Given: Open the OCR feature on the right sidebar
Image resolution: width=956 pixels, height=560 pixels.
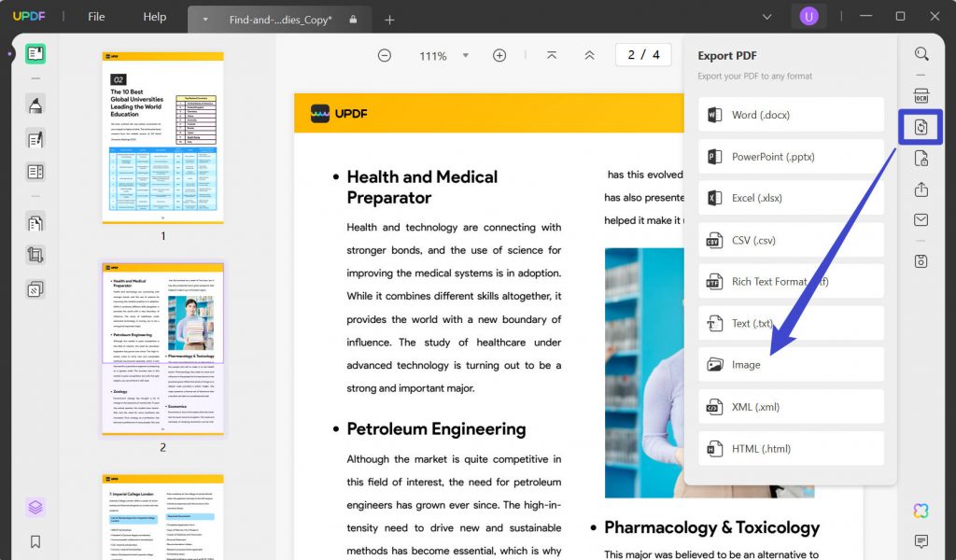Looking at the screenshot, I should [x=921, y=95].
